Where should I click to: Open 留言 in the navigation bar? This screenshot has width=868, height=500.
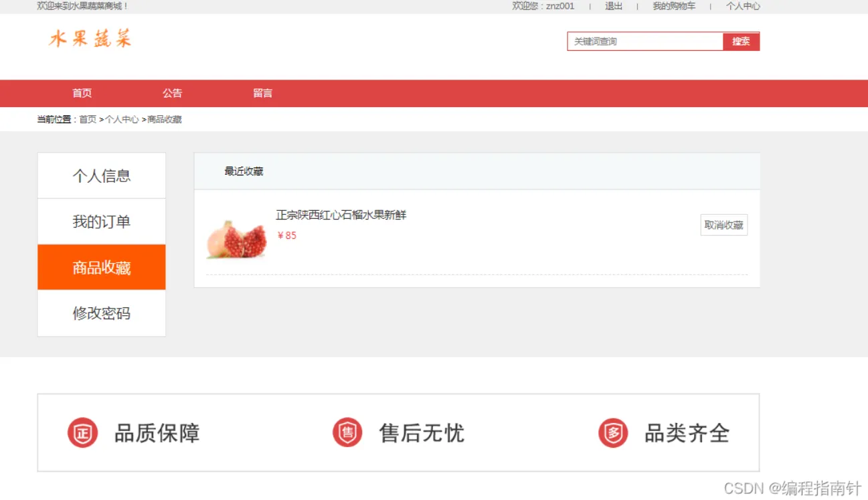(x=262, y=93)
